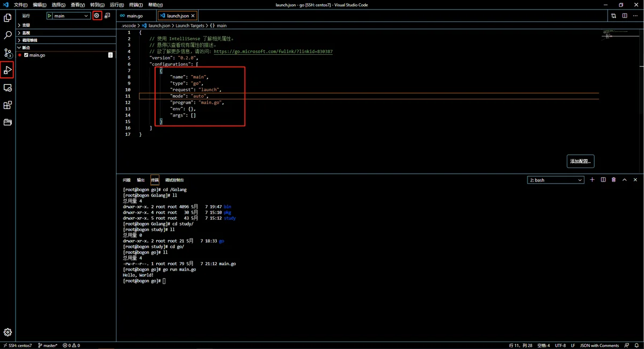
Task: Open the go.microsoft.com fwlink URL
Action: click(273, 52)
